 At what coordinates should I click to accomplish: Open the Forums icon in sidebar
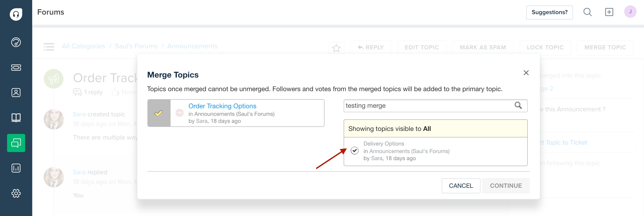coord(16,143)
